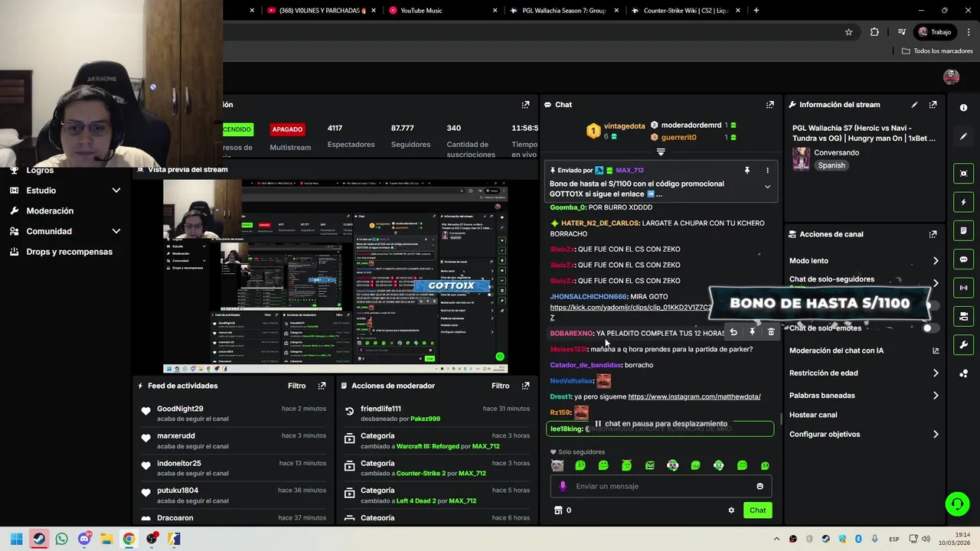Open Moderación del chat con IA
The height and width of the screenshot is (551, 980).
tap(864, 350)
